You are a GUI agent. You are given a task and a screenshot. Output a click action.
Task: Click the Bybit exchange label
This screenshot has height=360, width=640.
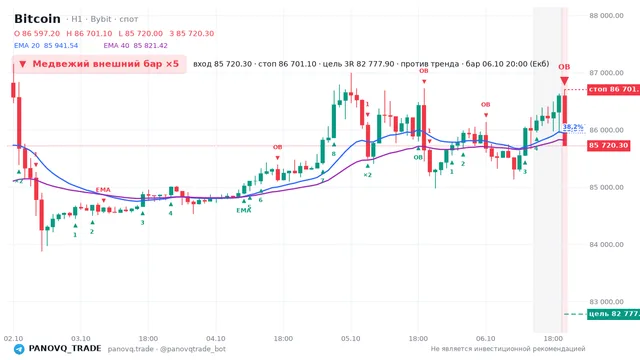(101, 19)
